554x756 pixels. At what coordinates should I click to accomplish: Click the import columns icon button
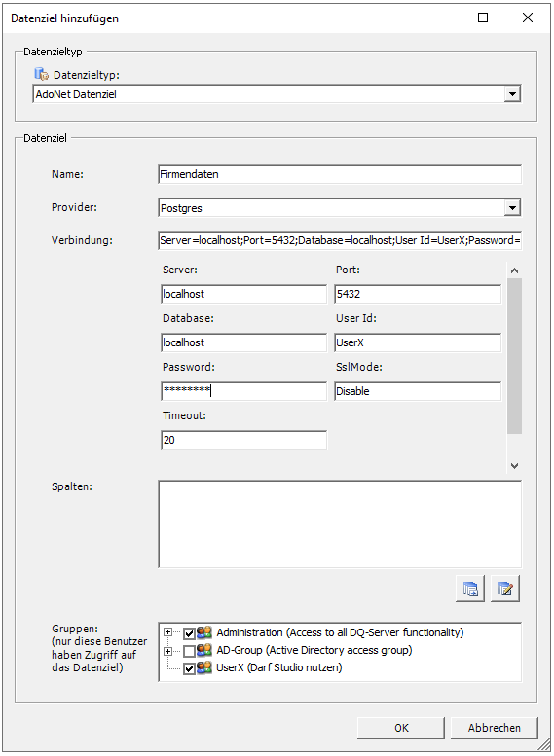[x=470, y=589]
